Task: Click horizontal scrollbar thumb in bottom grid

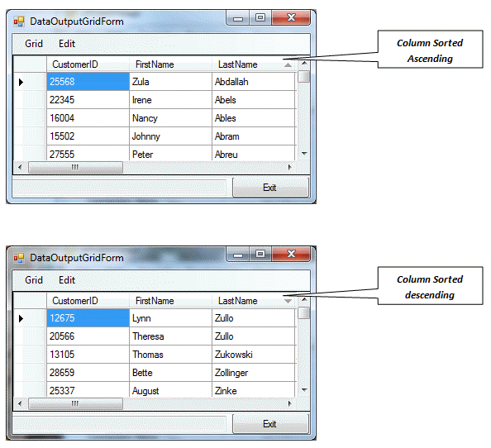Action: [75, 403]
